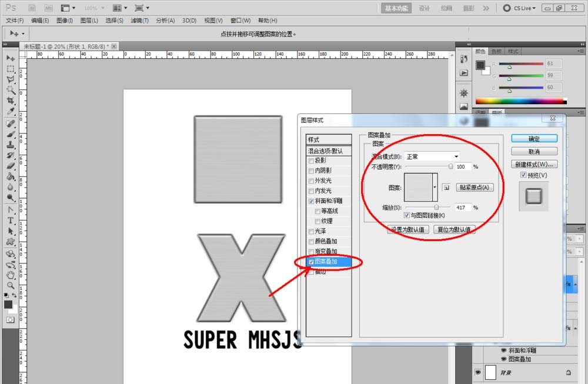Open the Move tool preset picker arrow
Image resolution: width=588 pixels, height=384 pixels.
pyautogui.click(x=24, y=34)
